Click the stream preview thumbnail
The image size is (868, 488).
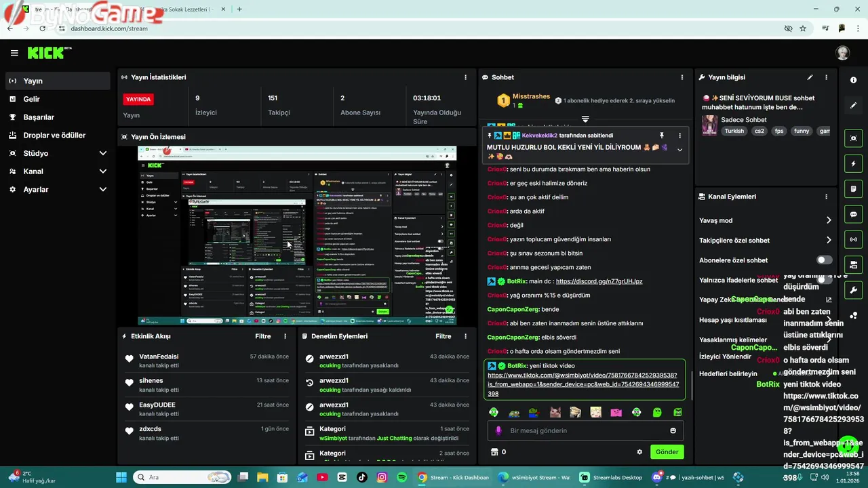pos(297,235)
